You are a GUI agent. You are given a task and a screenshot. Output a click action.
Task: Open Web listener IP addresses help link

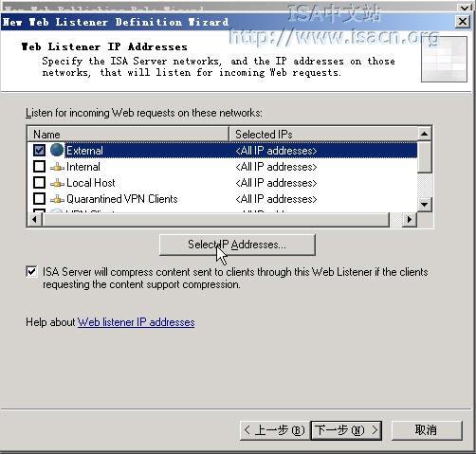(x=136, y=322)
